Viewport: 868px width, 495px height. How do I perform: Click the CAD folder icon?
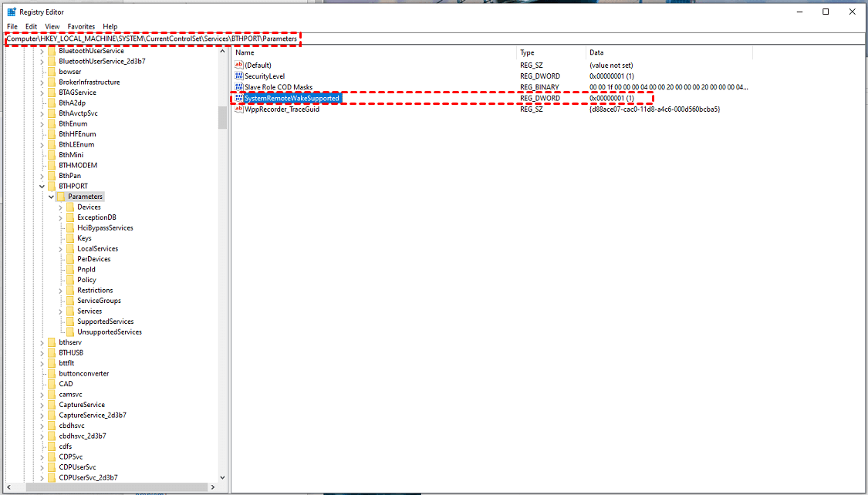click(52, 384)
